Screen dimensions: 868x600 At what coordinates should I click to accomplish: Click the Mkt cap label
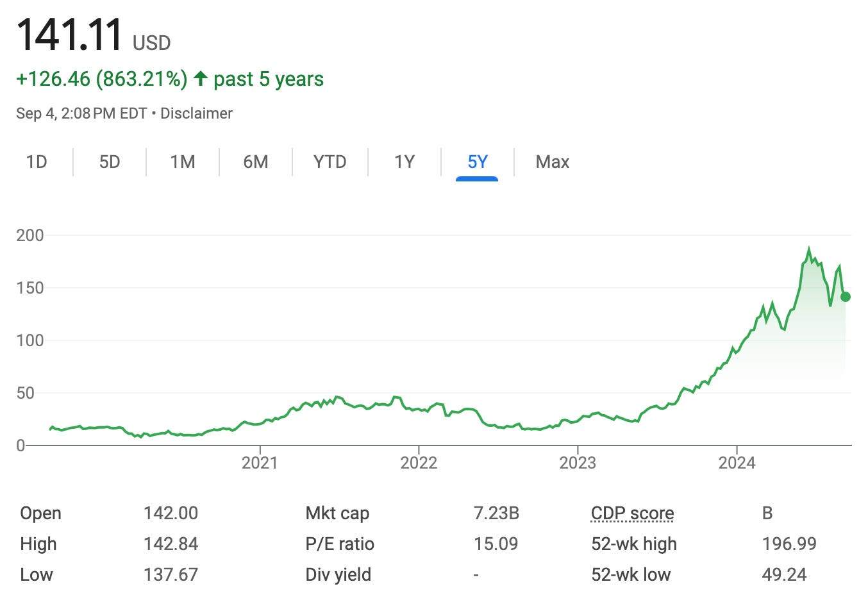(337, 513)
